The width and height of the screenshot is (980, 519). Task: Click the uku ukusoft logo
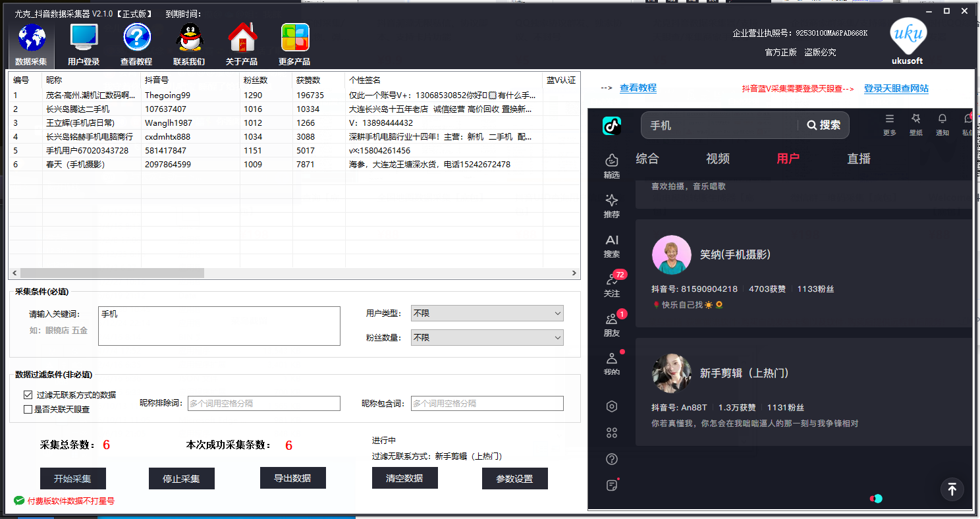(908, 41)
